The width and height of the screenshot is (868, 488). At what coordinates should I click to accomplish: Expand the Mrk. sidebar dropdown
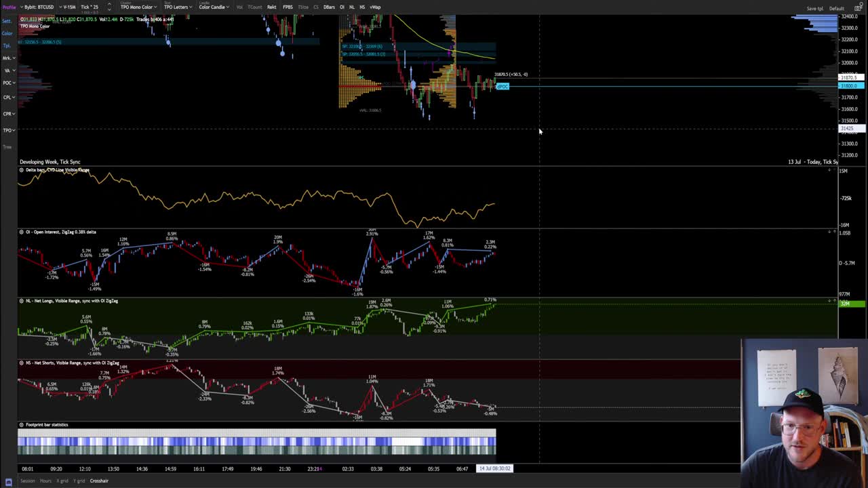(x=8, y=58)
